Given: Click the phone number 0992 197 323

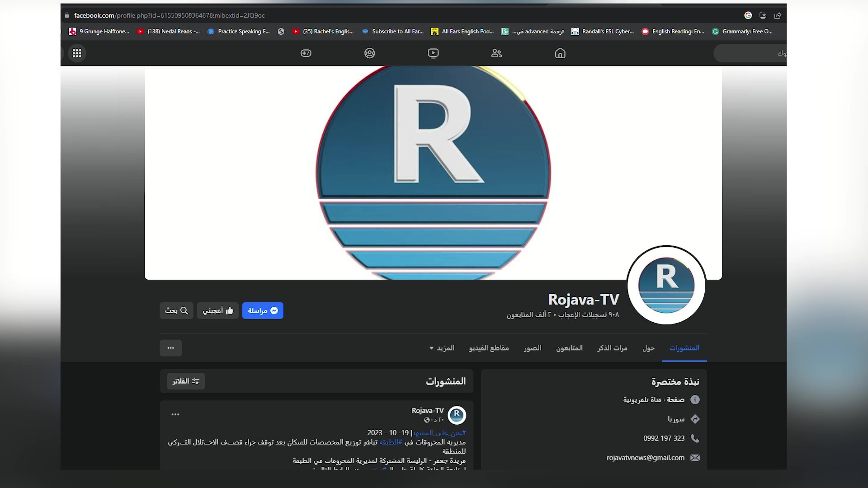Looking at the screenshot, I should pos(664,438).
